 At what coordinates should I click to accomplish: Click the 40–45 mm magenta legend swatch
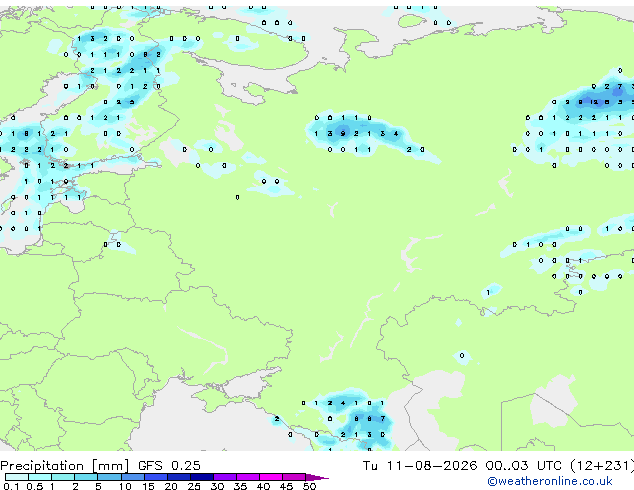tap(271, 477)
